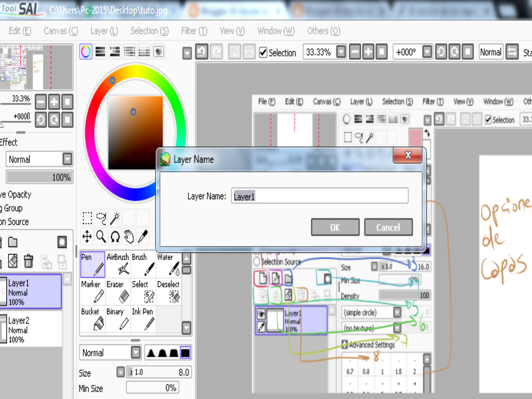
Task: Open the Filter menu
Action: pyautogui.click(x=193, y=31)
